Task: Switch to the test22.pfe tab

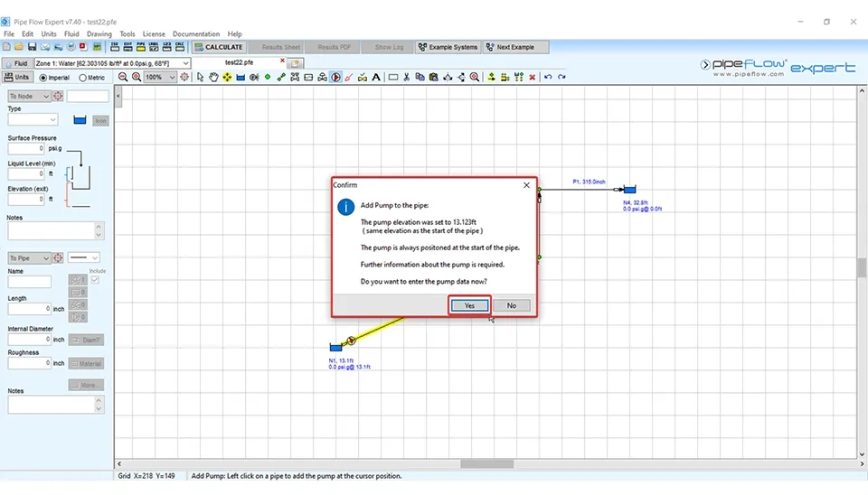Action: [239, 62]
